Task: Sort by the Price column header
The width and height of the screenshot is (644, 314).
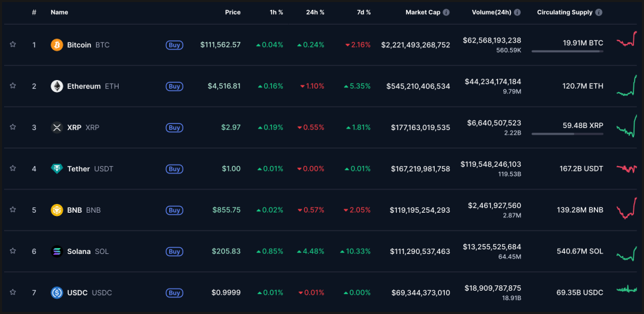Action: [233, 12]
